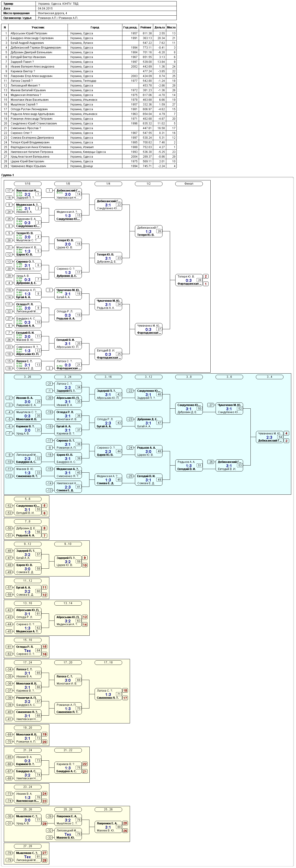
Task: Click match number 28 box in final
Action: [199, 280]
